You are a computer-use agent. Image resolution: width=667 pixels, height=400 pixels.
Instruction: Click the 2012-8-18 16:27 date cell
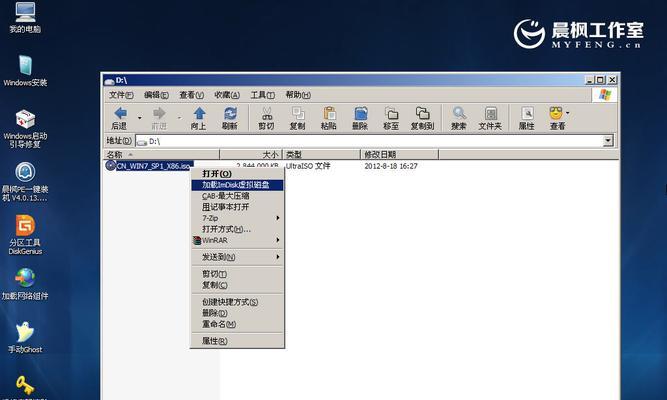[391, 166]
